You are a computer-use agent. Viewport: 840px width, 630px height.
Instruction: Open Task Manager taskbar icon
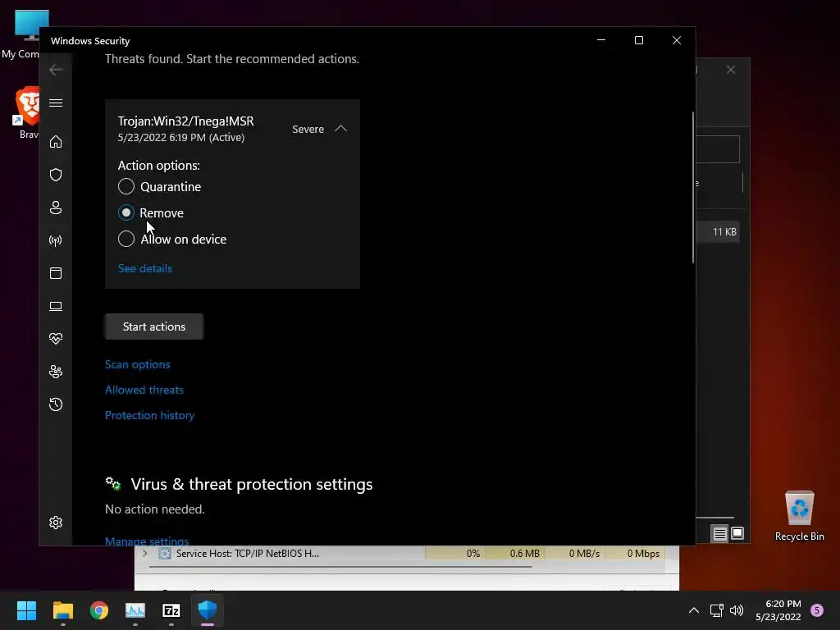[135, 610]
